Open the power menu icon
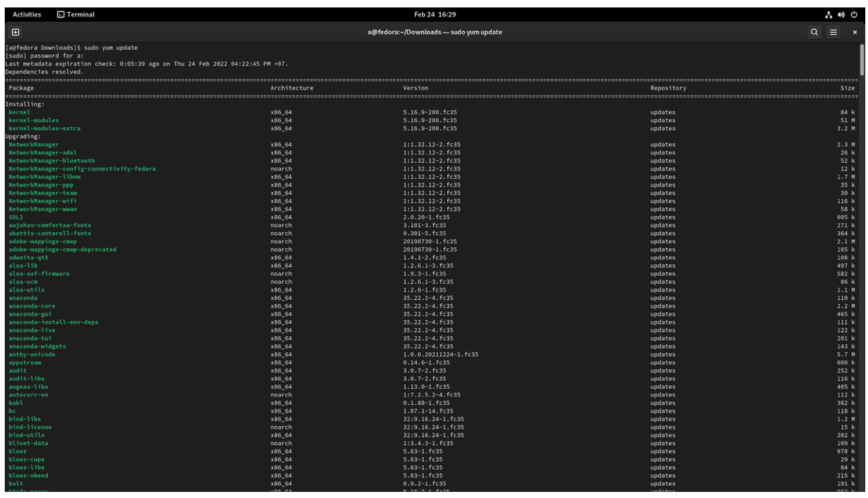 coord(854,14)
